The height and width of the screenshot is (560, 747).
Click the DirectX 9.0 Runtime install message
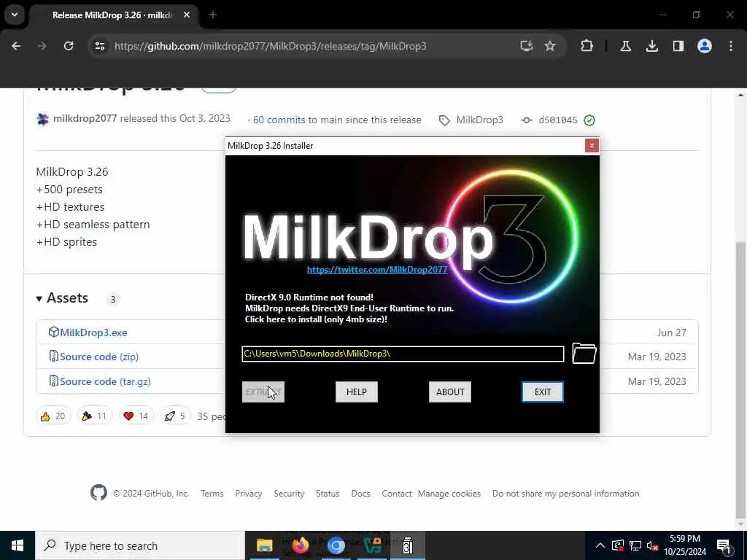point(349,308)
